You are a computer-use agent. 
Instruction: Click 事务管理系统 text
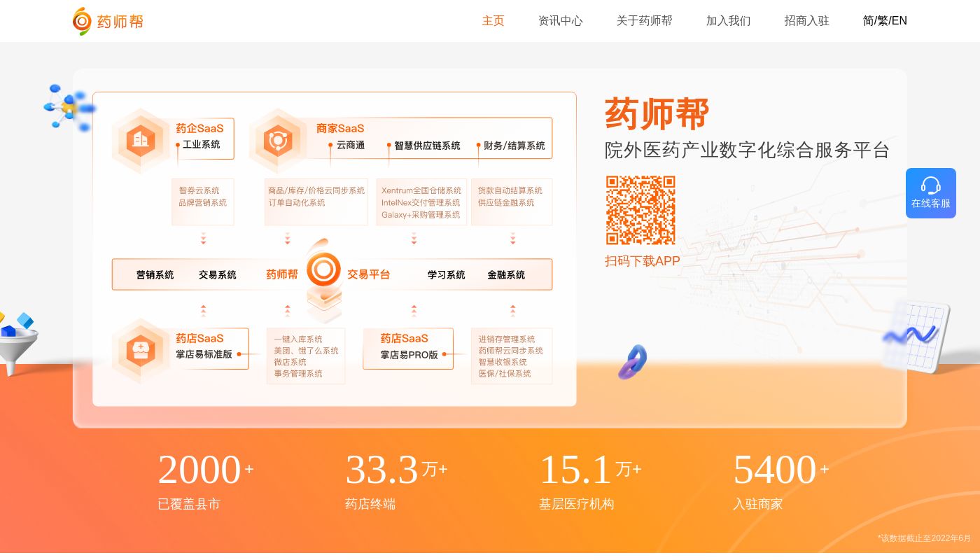click(x=298, y=373)
